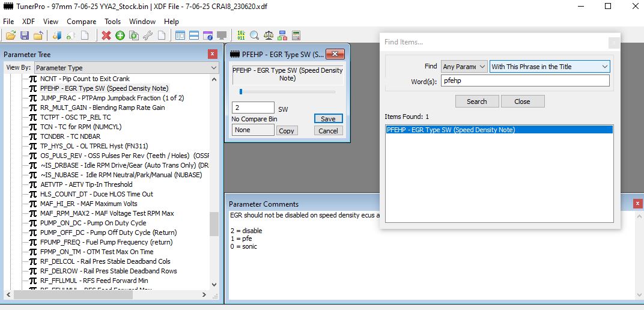
Task: Click the Save button in PFEHP editor
Action: coord(328,119)
